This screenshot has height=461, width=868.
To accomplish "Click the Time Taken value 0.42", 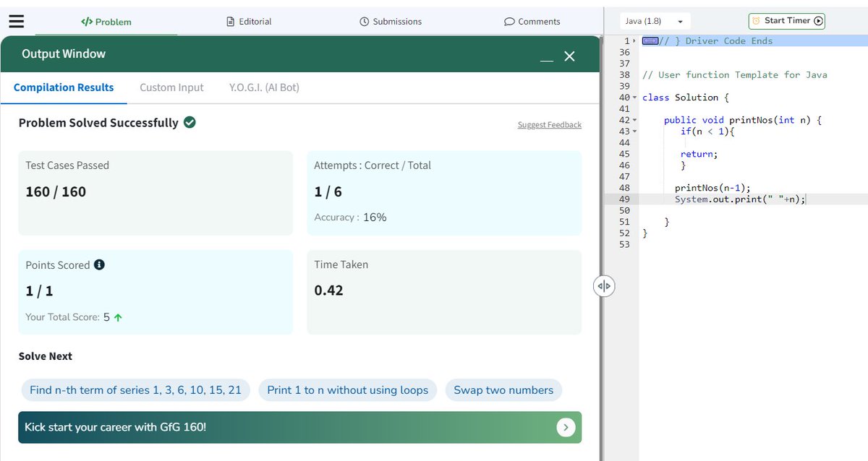I will pos(328,290).
